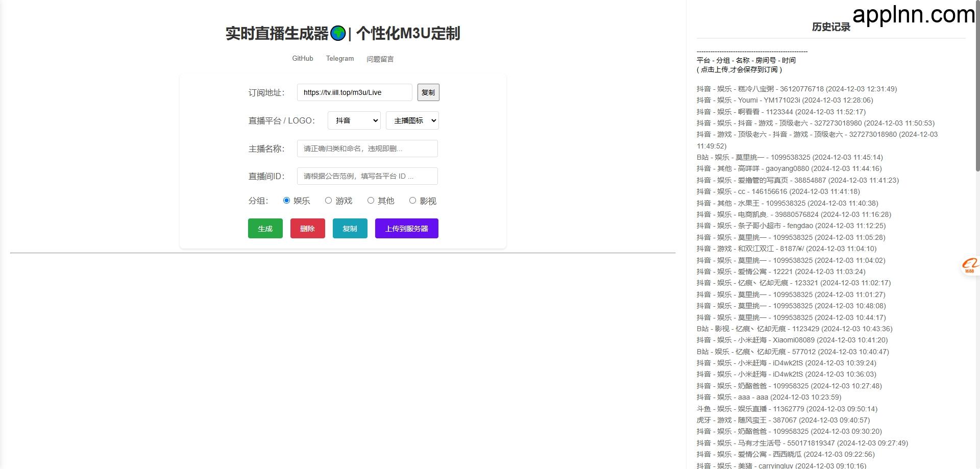Select history entry 高咩咩 gaoyang0880

point(789,168)
